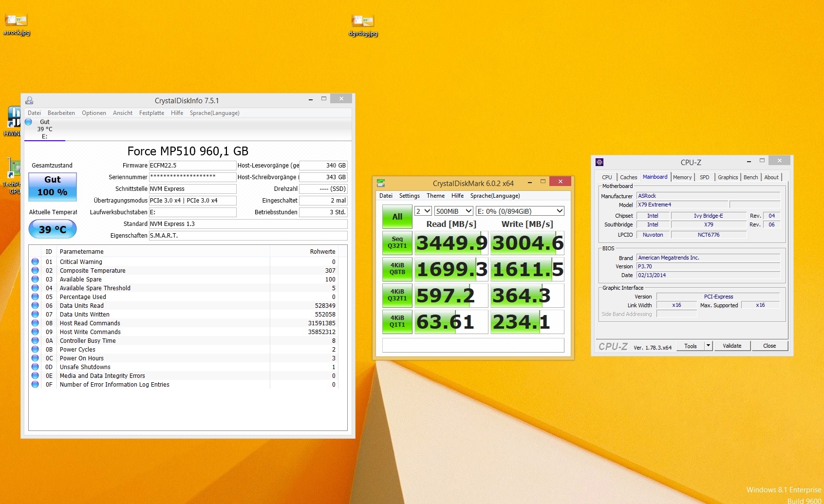Minimize the CrystalDiskMark window
The width and height of the screenshot is (824, 504).
(x=529, y=182)
